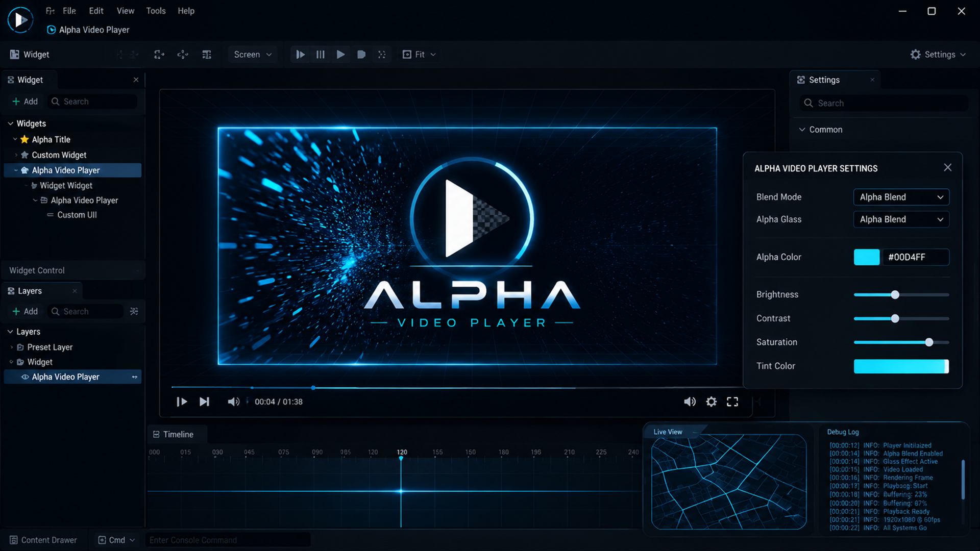This screenshot has height=551, width=980.
Task: Open the Fit zoom dropdown
Action: point(419,55)
